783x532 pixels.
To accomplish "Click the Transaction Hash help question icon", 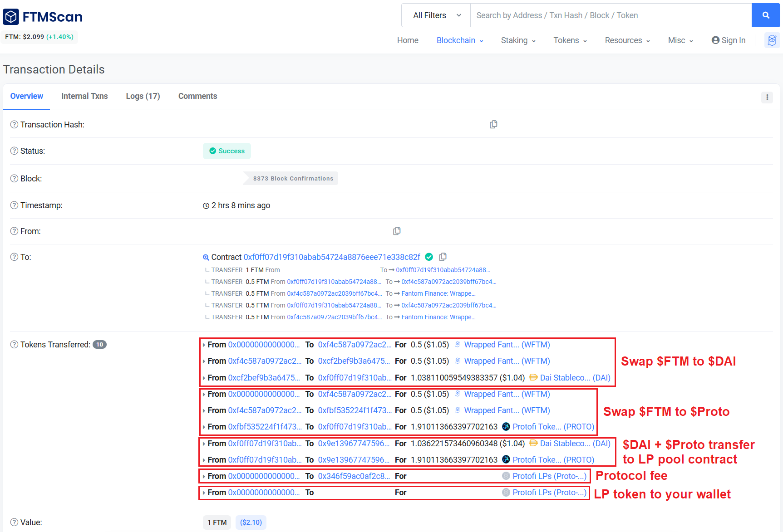I will [14, 124].
